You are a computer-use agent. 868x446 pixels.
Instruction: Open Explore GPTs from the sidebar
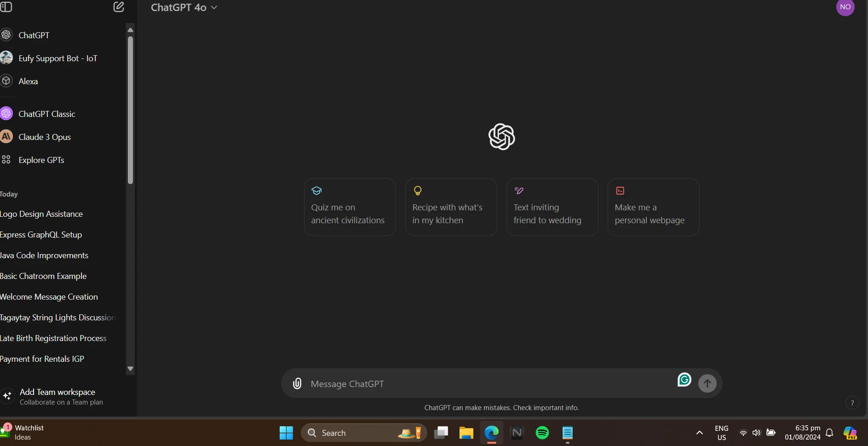[x=41, y=160]
